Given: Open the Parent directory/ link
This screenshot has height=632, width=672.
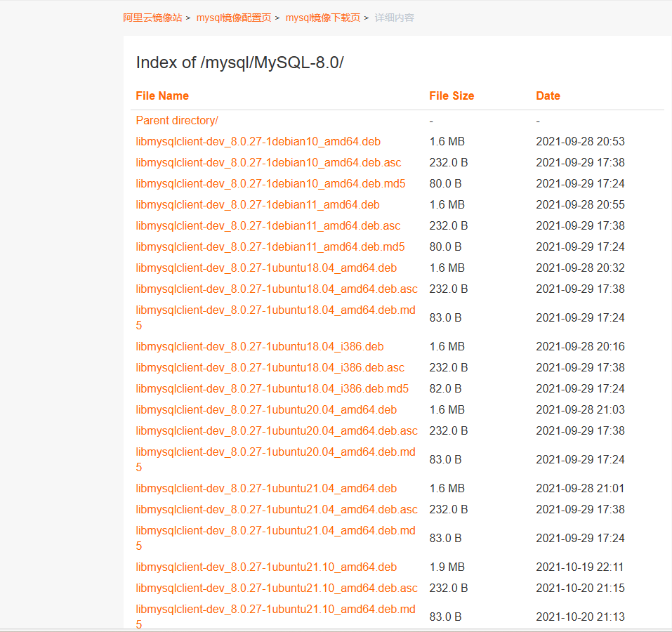Looking at the screenshot, I should coord(177,120).
